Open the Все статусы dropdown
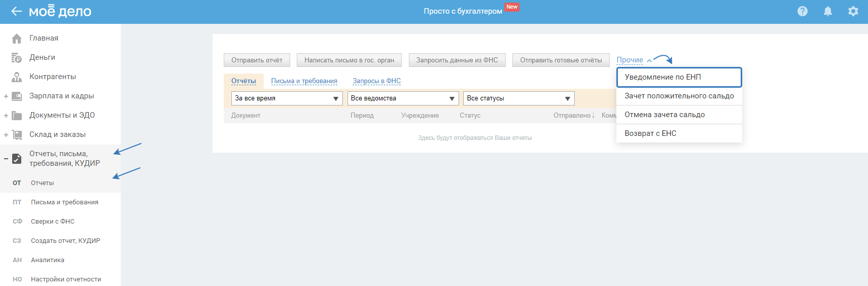 click(x=518, y=98)
